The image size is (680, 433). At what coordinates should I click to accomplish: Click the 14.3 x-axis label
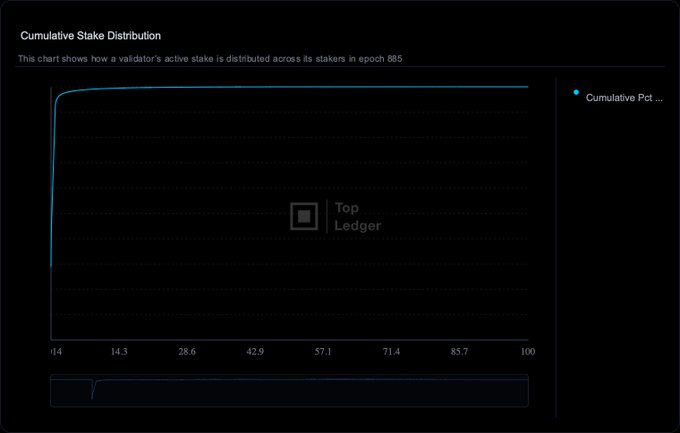(x=119, y=353)
